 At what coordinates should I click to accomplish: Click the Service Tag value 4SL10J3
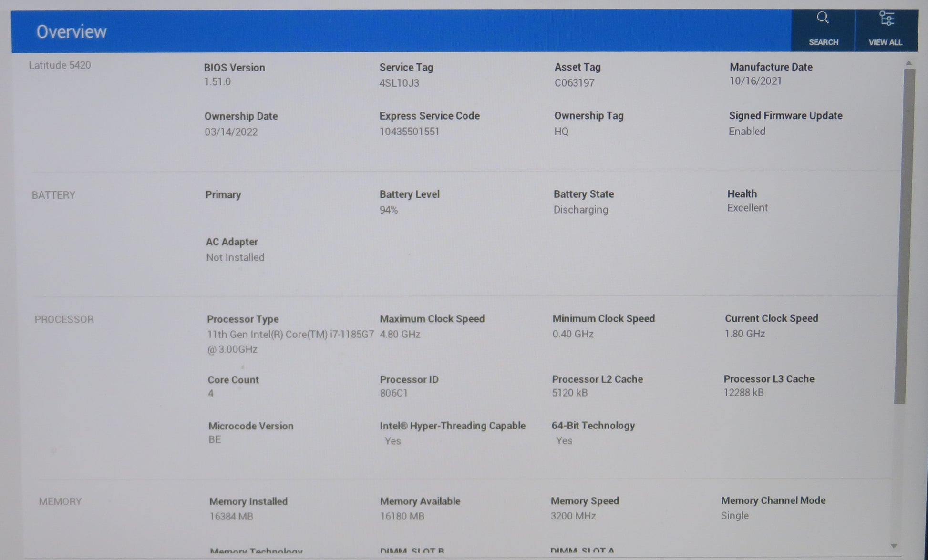click(399, 83)
